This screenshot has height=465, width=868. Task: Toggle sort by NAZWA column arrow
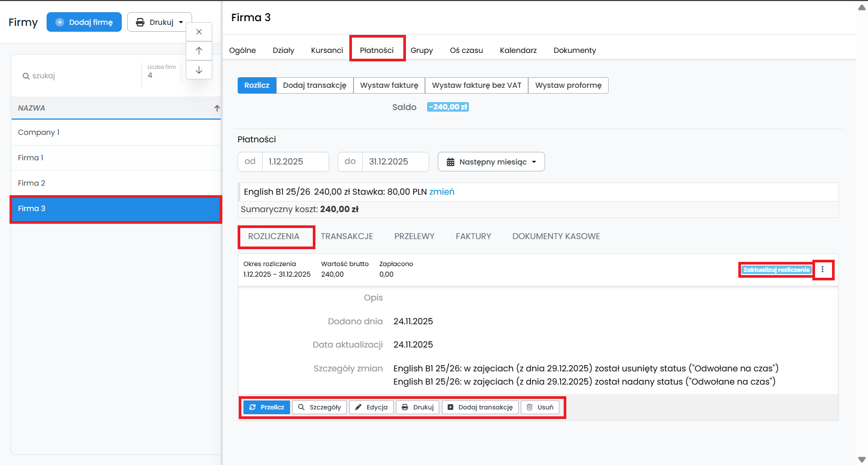pyautogui.click(x=216, y=108)
